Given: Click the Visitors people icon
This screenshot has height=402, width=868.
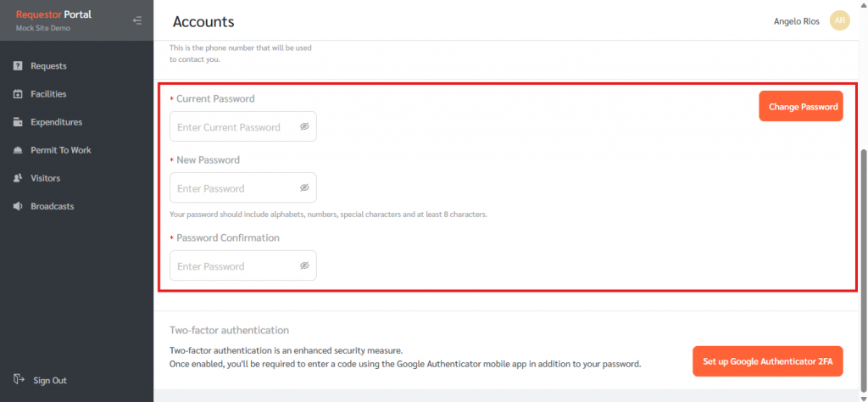Looking at the screenshot, I should pyautogui.click(x=18, y=178).
